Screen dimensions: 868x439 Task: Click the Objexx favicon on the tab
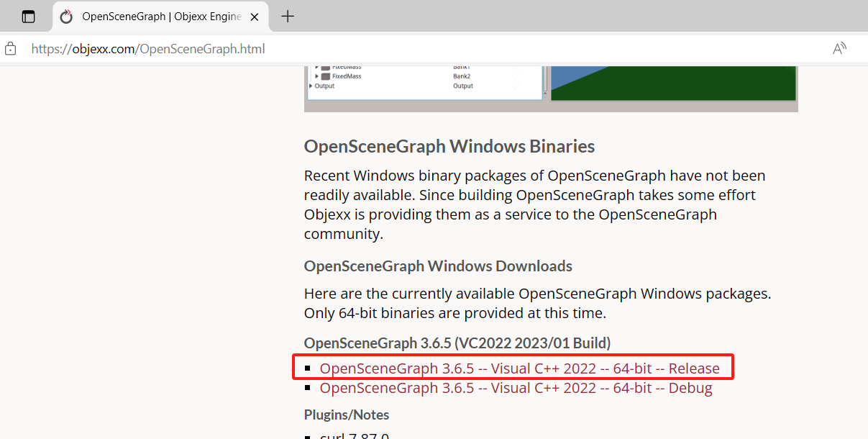coord(67,17)
